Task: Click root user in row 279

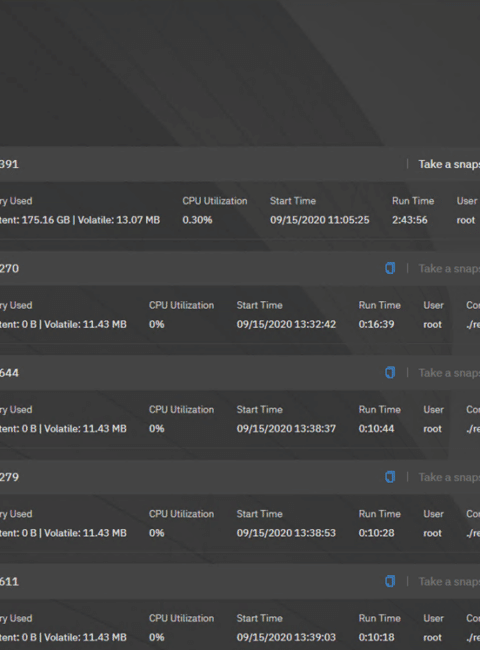Action: click(x=432, y=533)
